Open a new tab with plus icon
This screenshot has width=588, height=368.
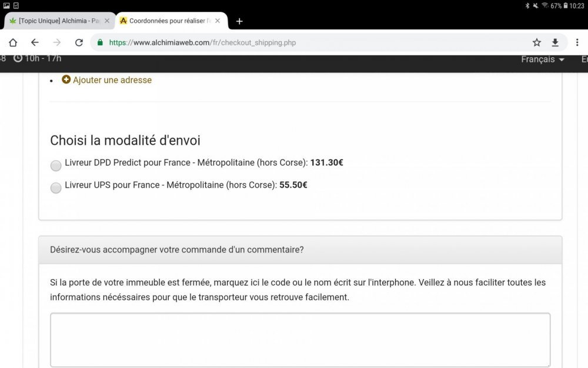(x=239, y=21)
